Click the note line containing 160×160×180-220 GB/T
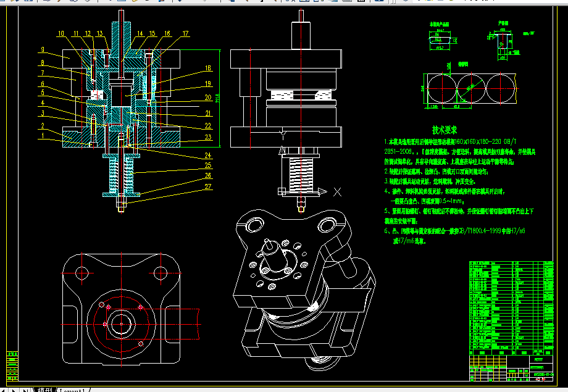The width and height of the screenshot is (568, 392). (x=450, y=141)
